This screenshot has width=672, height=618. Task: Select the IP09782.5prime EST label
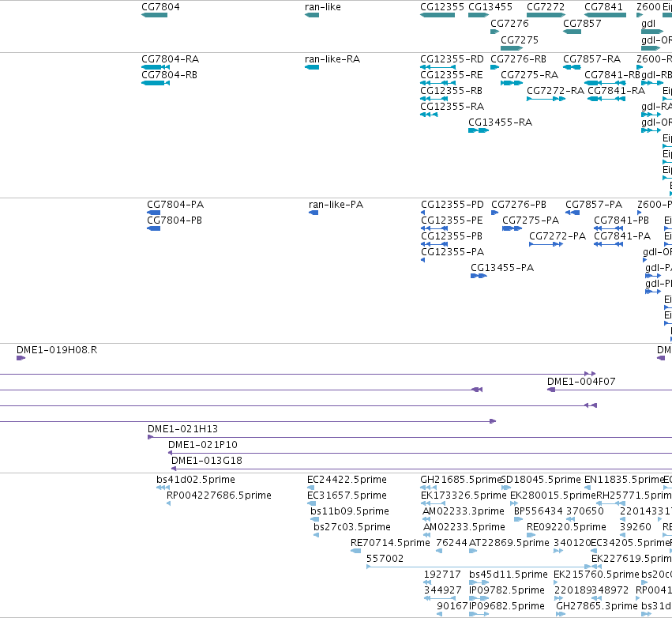pyautogui.click(x=507, y=590)
